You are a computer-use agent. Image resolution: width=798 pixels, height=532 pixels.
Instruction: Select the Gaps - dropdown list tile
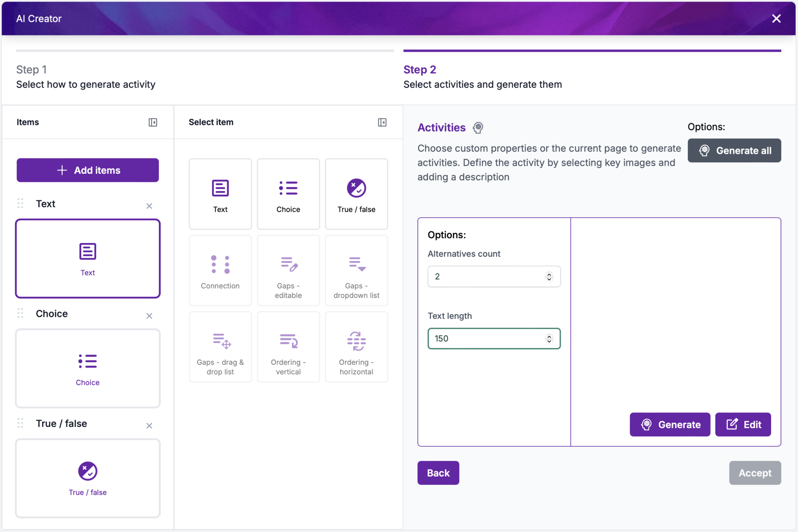pos(357,270)
